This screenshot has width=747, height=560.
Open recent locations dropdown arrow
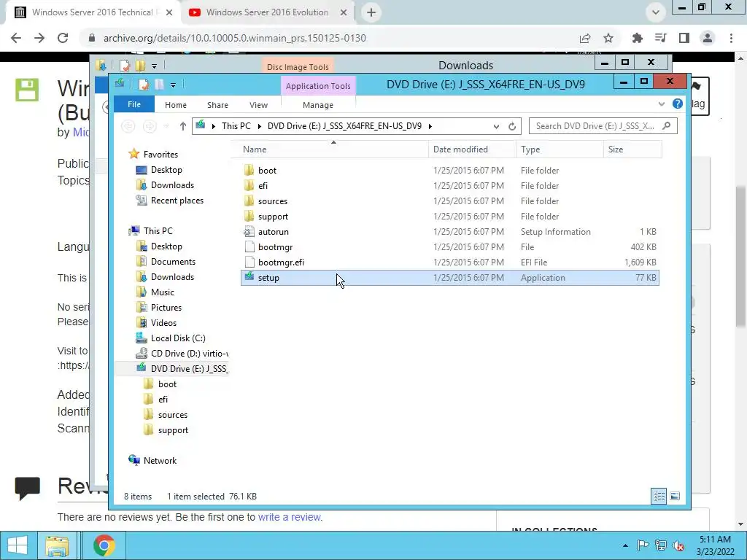166,126
